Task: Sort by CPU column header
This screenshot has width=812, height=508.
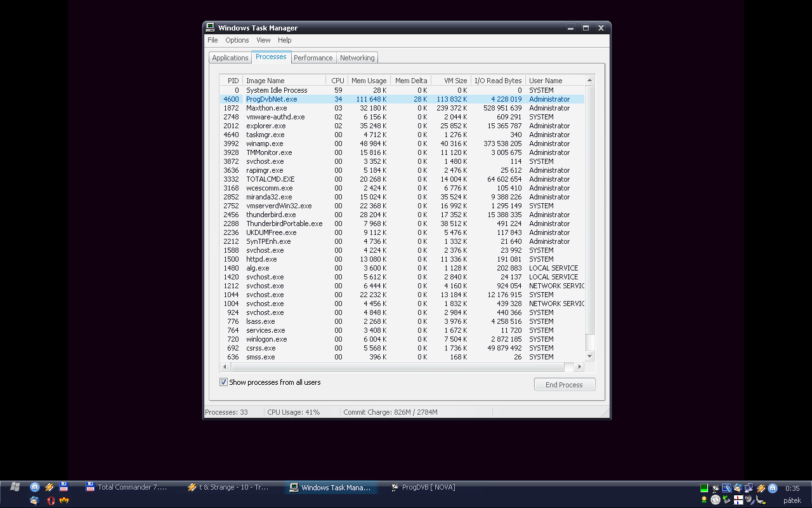Action: click(x=337, y=81)
